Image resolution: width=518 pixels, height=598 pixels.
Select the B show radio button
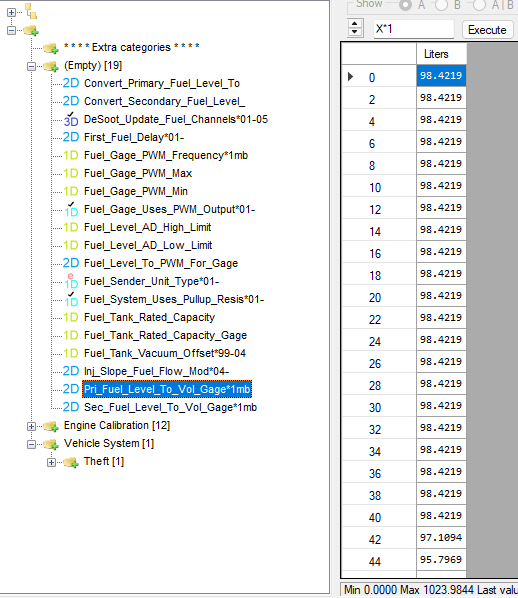pos(441,5)
